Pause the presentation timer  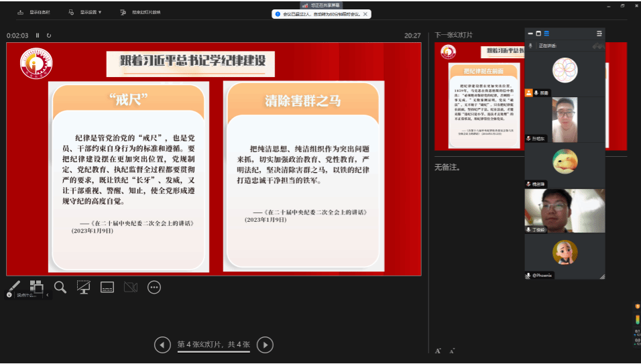coord(38,36)
